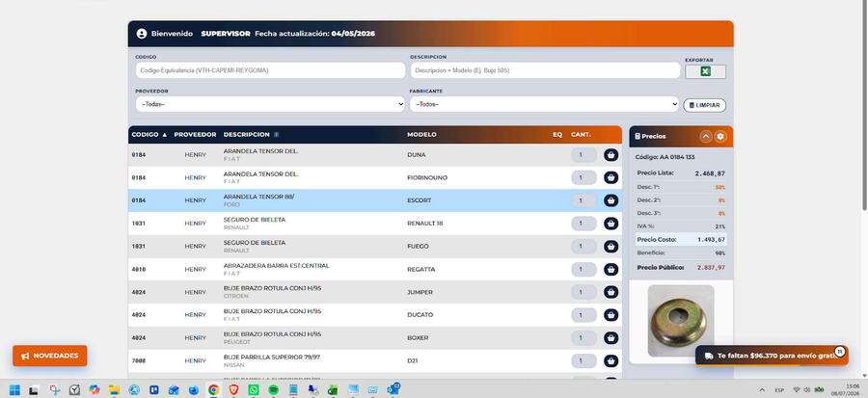868x398 pixels.
Task: Open WhatsApp from the taskbar
Action: coord(253,389)
